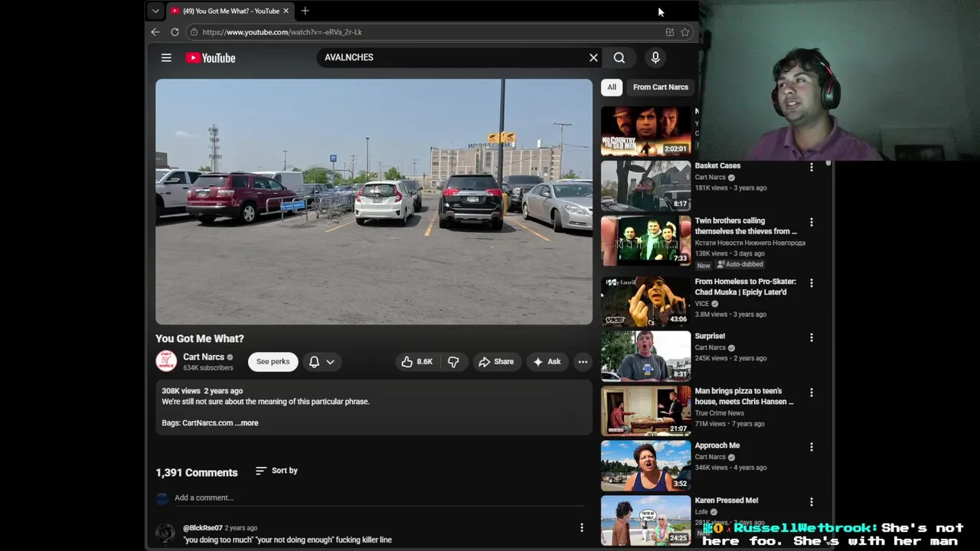The height and width of the screenshot is (551, 980).
Task: Open the Surprise! video thumbnail
Action: pos(645,356)
